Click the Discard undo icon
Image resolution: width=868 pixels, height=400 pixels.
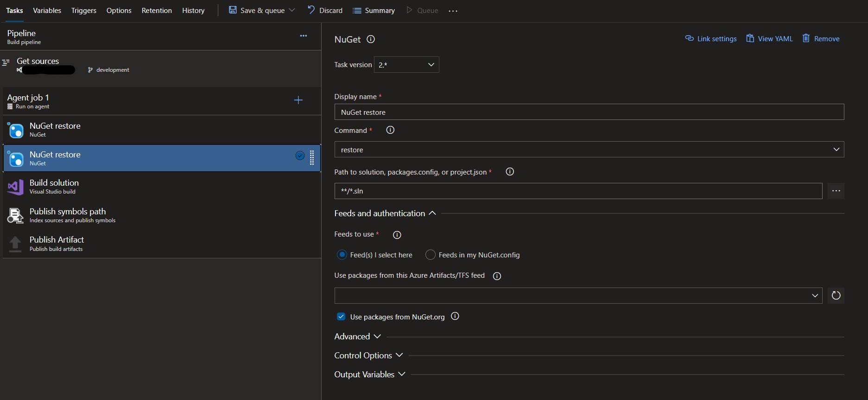click(311, 10)
